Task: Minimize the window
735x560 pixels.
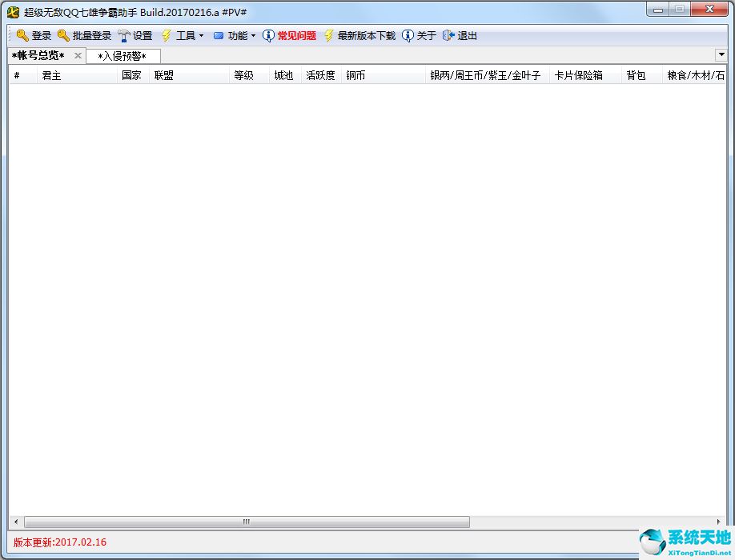Action: click(658, 10)
